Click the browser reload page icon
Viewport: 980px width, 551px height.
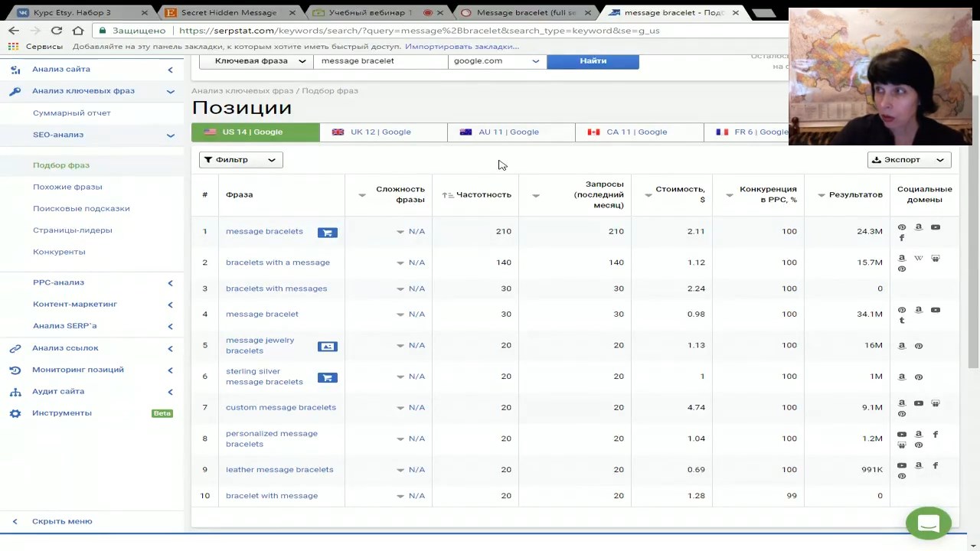point(57,31)
